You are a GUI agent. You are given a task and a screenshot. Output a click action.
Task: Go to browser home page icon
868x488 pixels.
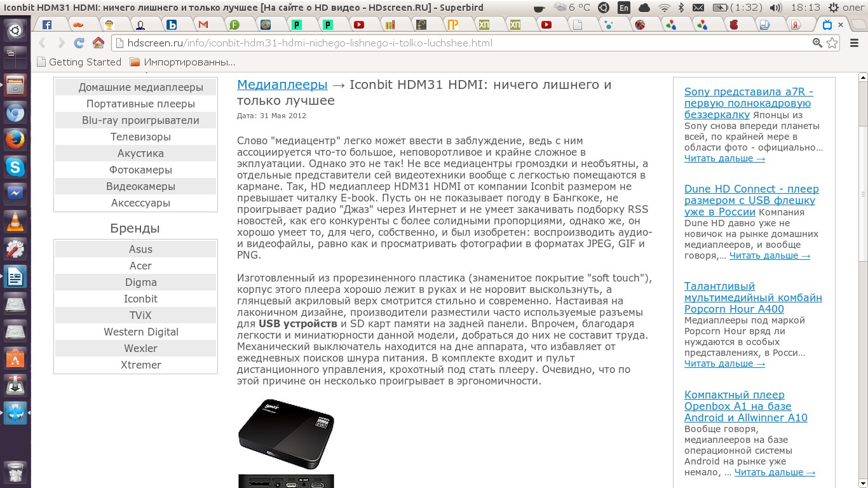coord(98,43)
